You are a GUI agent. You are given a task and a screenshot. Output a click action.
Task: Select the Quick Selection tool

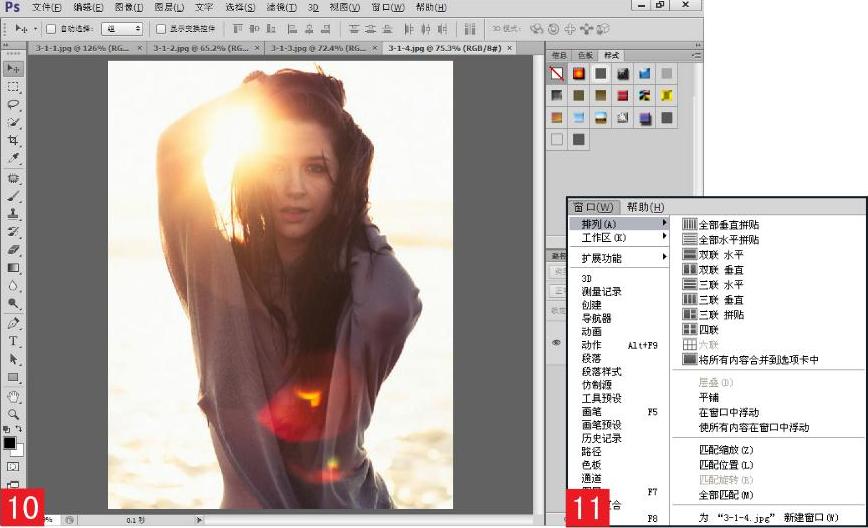pos(13,122)
